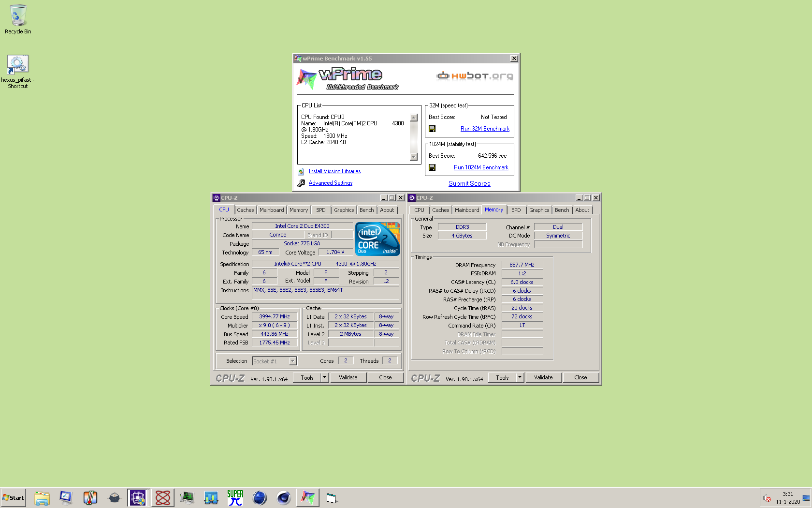Open SPD tab in right CPU-Z

pos(516,210)
